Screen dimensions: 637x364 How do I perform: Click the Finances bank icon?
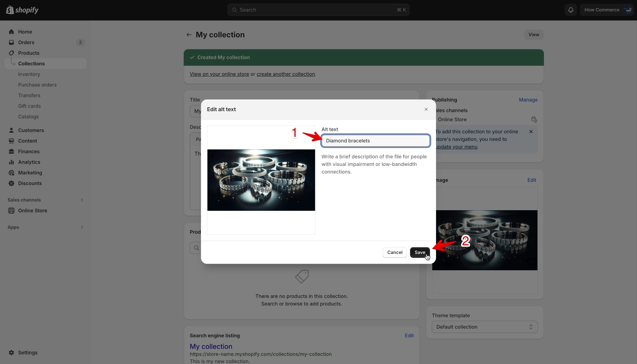(x=11, y=151)
